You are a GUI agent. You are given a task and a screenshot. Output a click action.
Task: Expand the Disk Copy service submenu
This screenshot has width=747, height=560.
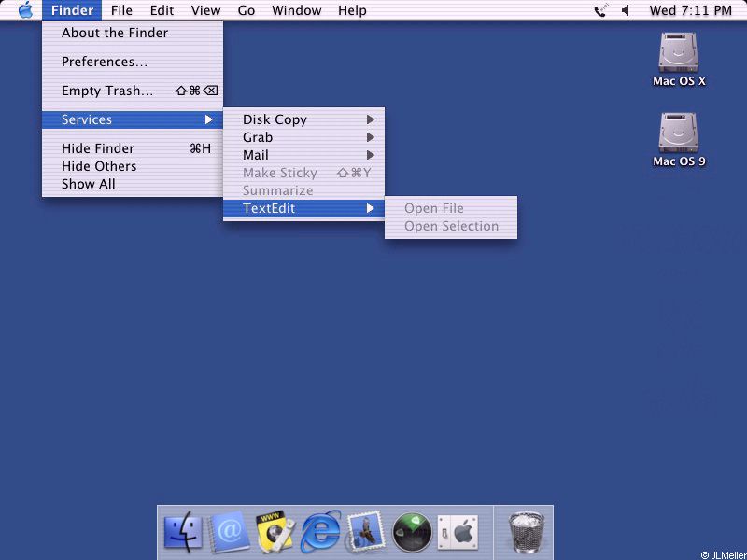304,119
